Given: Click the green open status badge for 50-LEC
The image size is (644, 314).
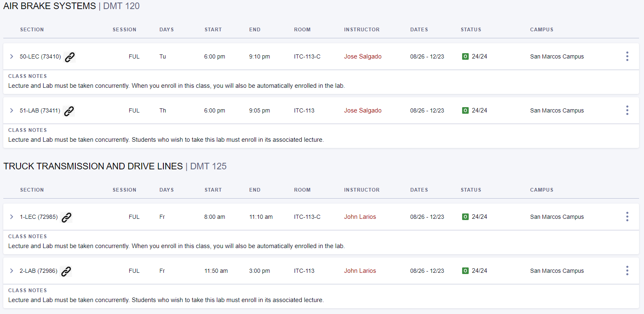Looking at the screenshot, I should (x=465, y=56).
